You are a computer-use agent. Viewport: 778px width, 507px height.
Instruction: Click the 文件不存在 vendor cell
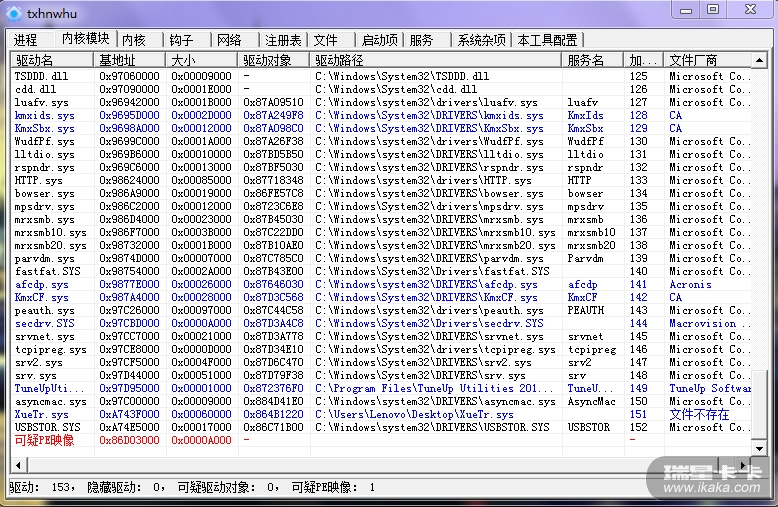point(699,414)
